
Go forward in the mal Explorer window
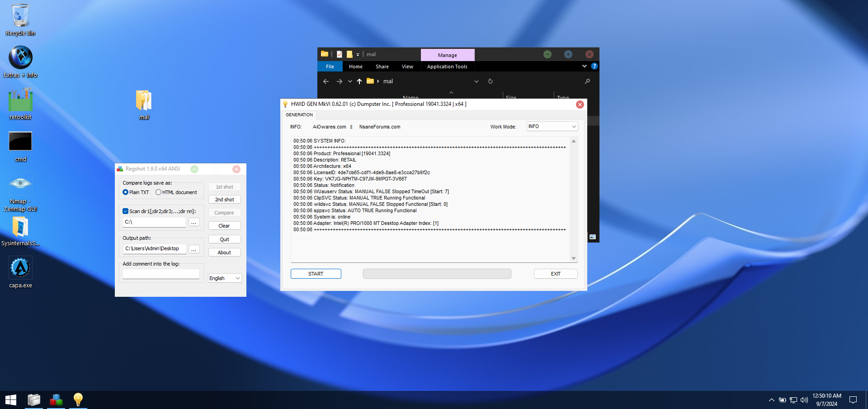point(339,81)
